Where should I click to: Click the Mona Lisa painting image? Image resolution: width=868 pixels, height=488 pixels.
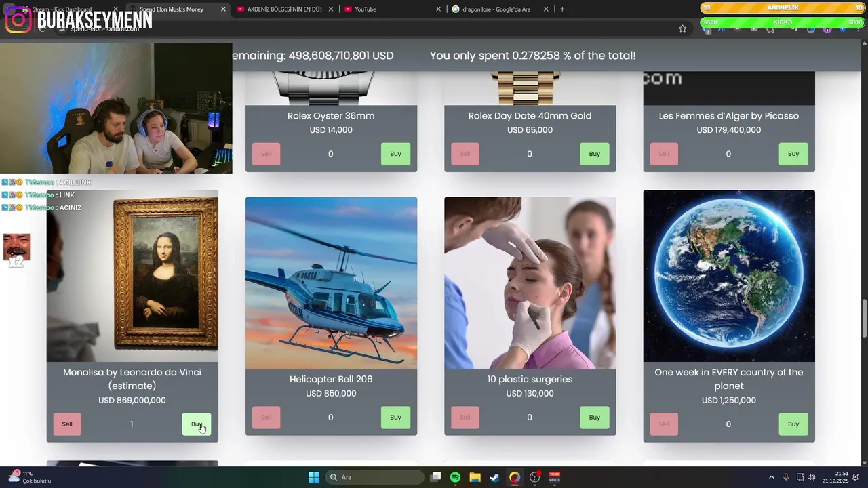(x=132, y=276)
